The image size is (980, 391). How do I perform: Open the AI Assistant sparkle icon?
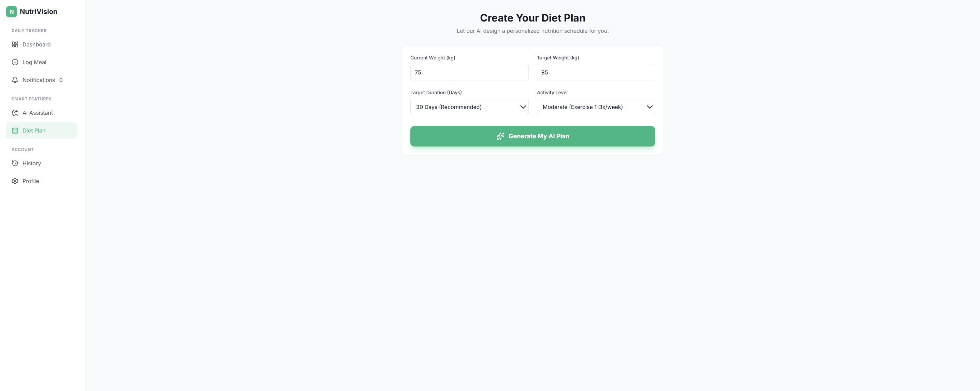[x=15, y=113]
